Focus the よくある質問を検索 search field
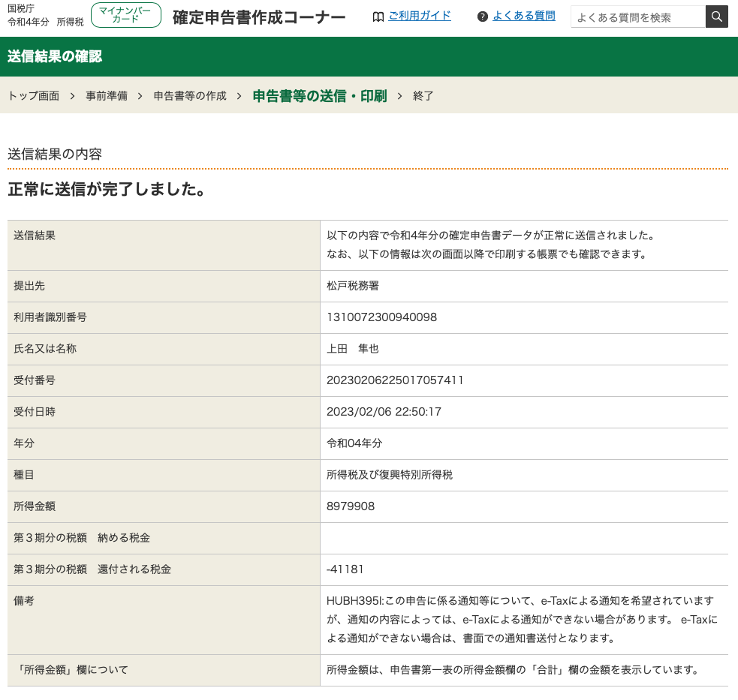This screenshot has height=700, width=738. tap(637, 17)
